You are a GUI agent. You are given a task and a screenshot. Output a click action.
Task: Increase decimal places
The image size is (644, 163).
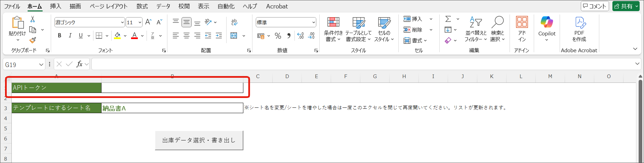pos(300,36)
